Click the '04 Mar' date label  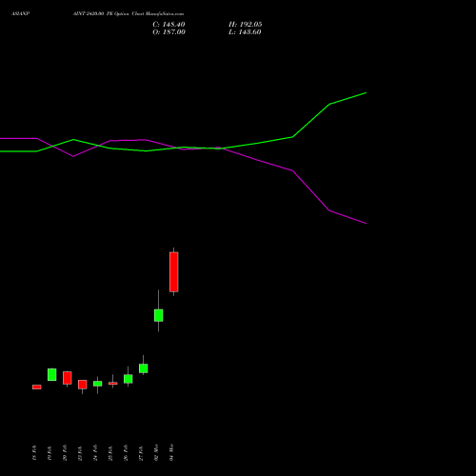171,453
